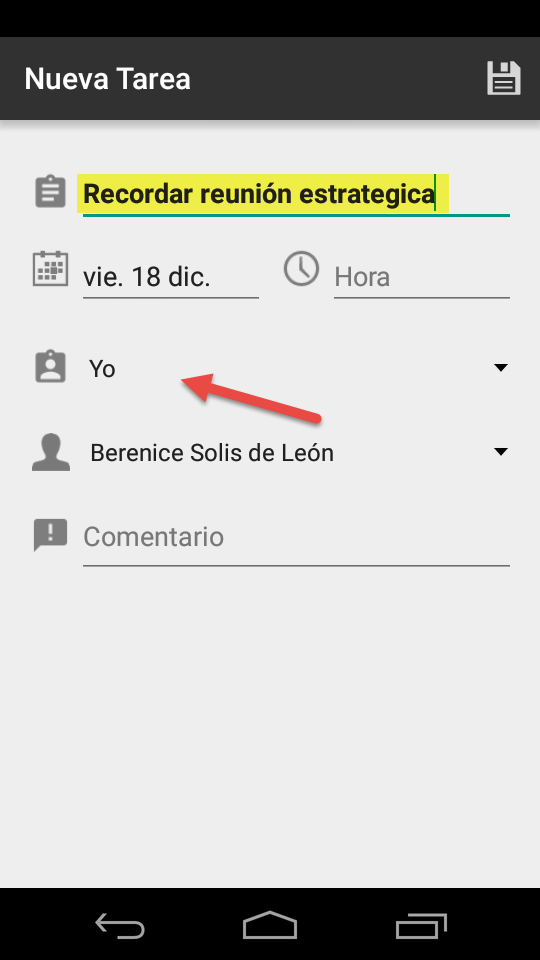
Task: Open the Berenice Solis de León contact selector
Action: pos(296,452)
